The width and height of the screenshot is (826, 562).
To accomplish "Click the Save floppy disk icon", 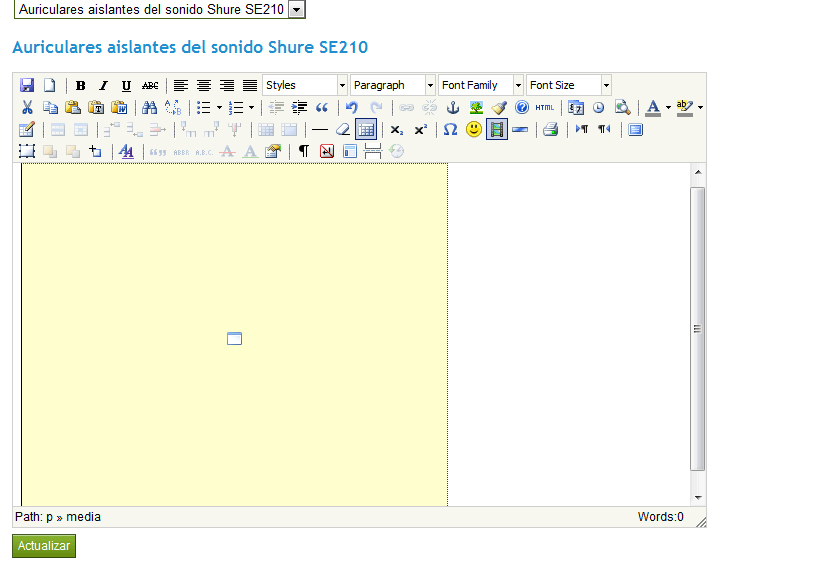I will pyautogui.click(x=27, y=85).
